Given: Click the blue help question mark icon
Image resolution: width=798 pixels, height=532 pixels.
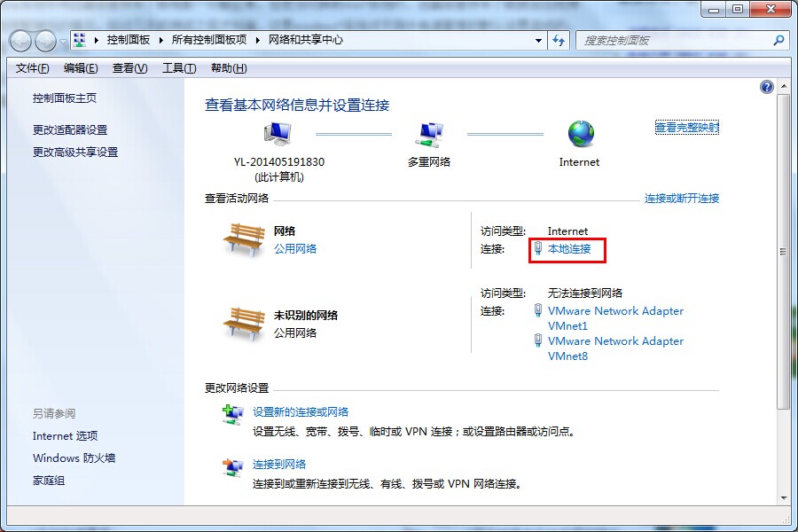Looking at the screenshot, I should pos(767,87).
